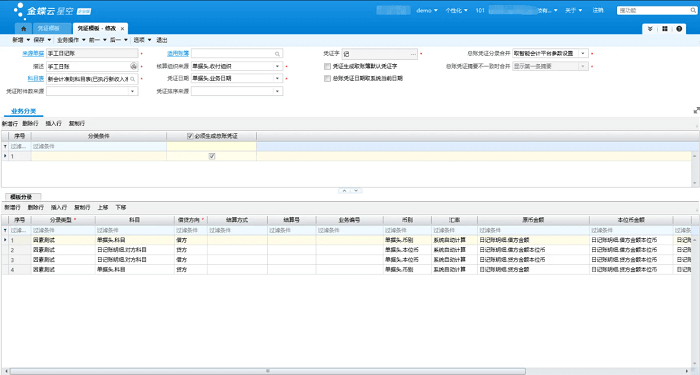The width and height of the screenshot is (700, 375).
Task: Open the 科目表 link label
Action: point(36,79)
